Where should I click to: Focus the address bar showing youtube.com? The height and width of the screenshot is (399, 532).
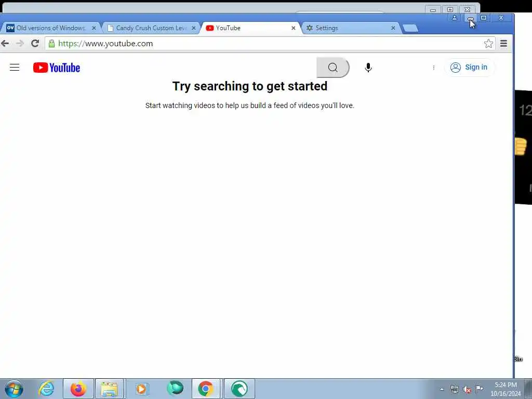(270, 44)
